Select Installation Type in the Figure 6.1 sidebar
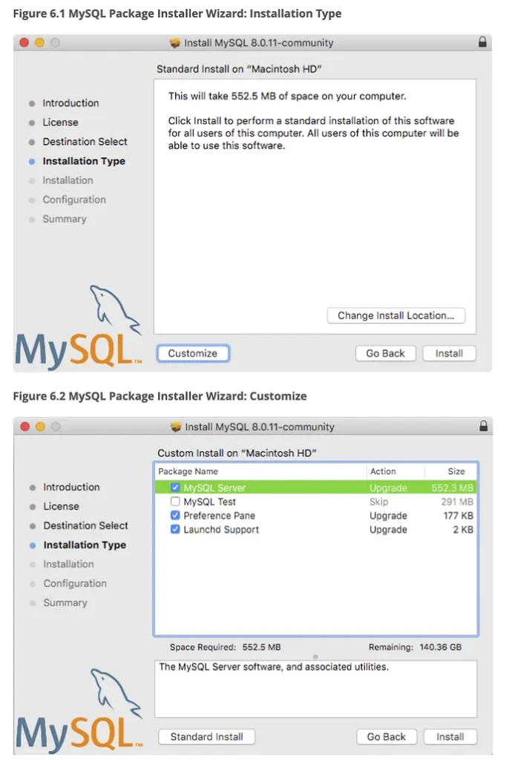This screenshot has height=760, width=532. click(84, 161)
